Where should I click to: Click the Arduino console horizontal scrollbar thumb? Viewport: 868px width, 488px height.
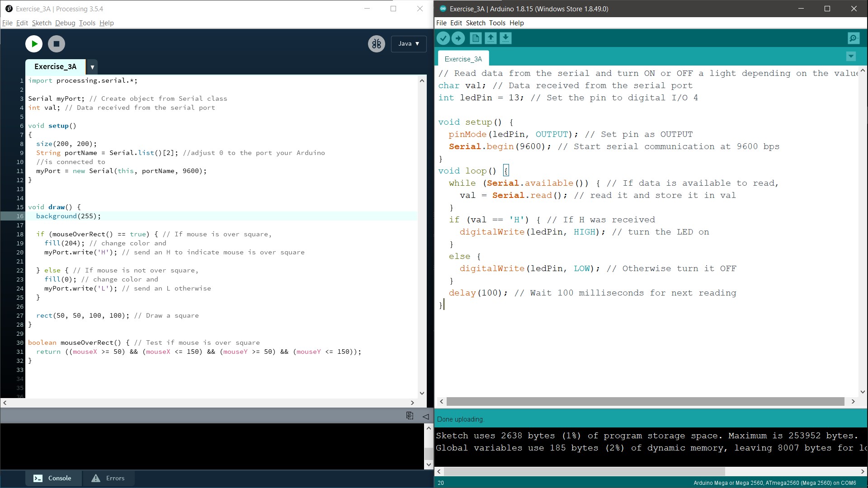[x=585, y=471]
